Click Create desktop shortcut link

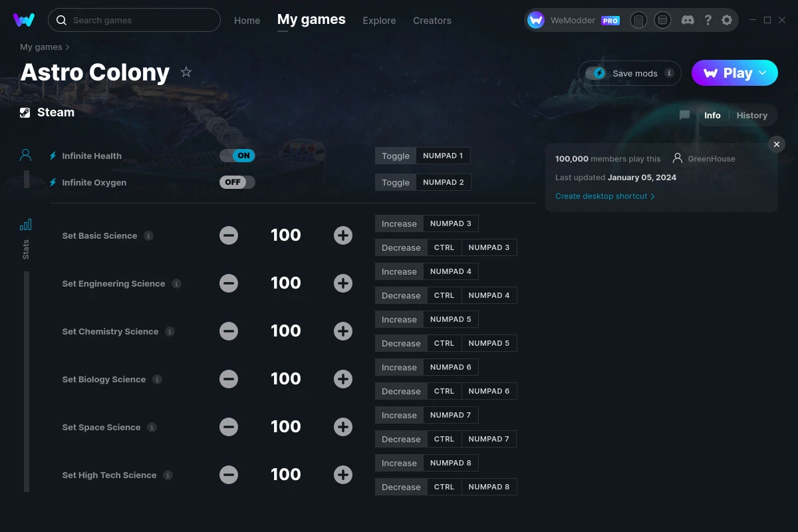[605, 196]
